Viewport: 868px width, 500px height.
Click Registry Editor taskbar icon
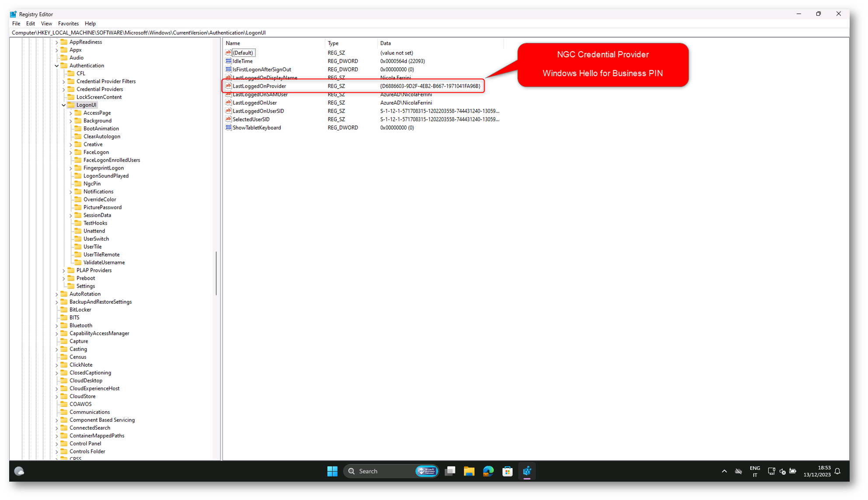click(x=527, y=471)
